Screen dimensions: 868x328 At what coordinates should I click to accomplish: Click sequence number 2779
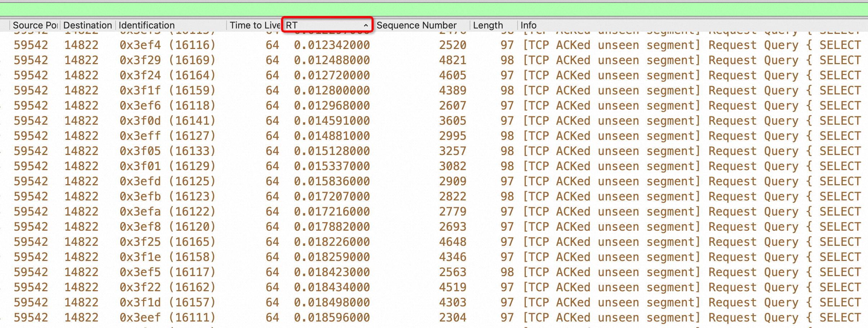coord(453,212)
